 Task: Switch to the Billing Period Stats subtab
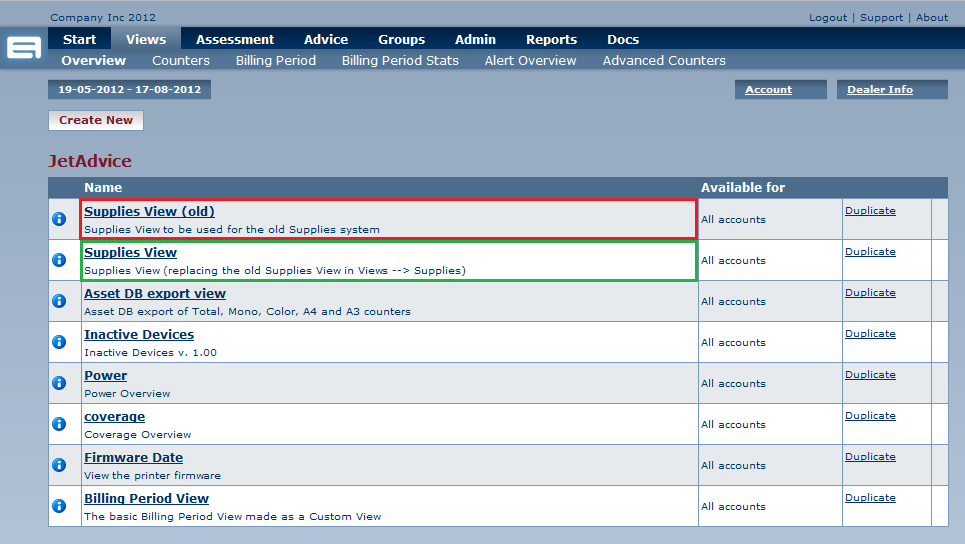400,61
